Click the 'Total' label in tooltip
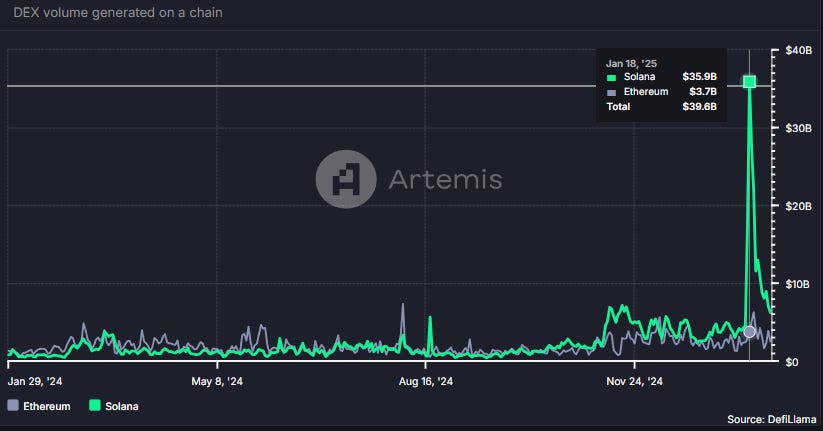Image resolution: width=823 pixels, height=431 pixels. (618, 107)
